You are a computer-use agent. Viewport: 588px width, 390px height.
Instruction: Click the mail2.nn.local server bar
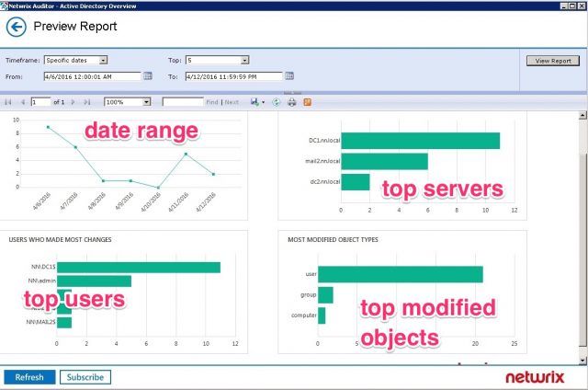[384, 161]
